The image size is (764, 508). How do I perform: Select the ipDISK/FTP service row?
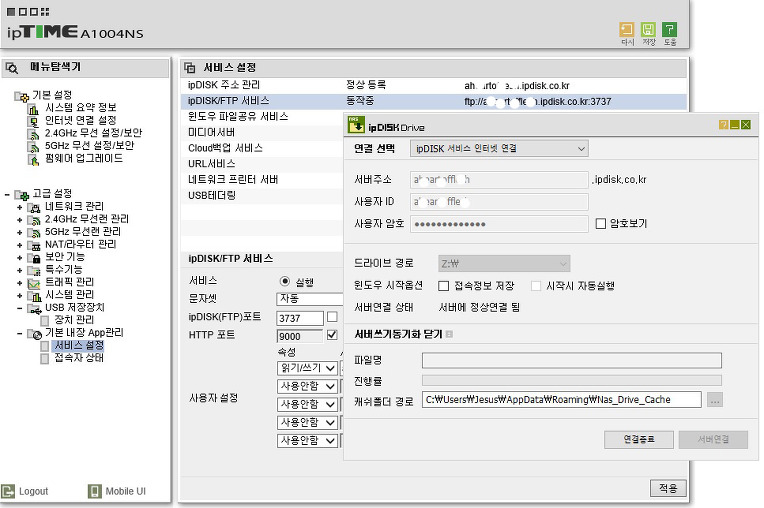[x=433, y=101]
